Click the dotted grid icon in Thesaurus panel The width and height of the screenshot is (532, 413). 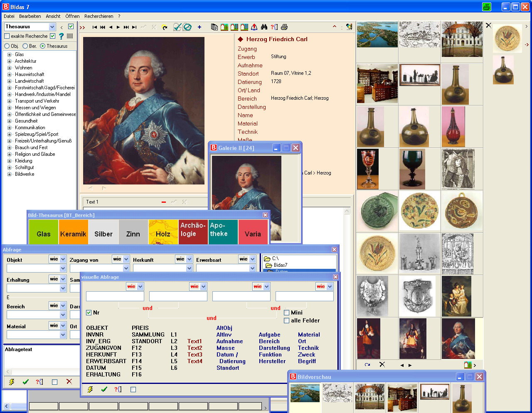(70, 36)
